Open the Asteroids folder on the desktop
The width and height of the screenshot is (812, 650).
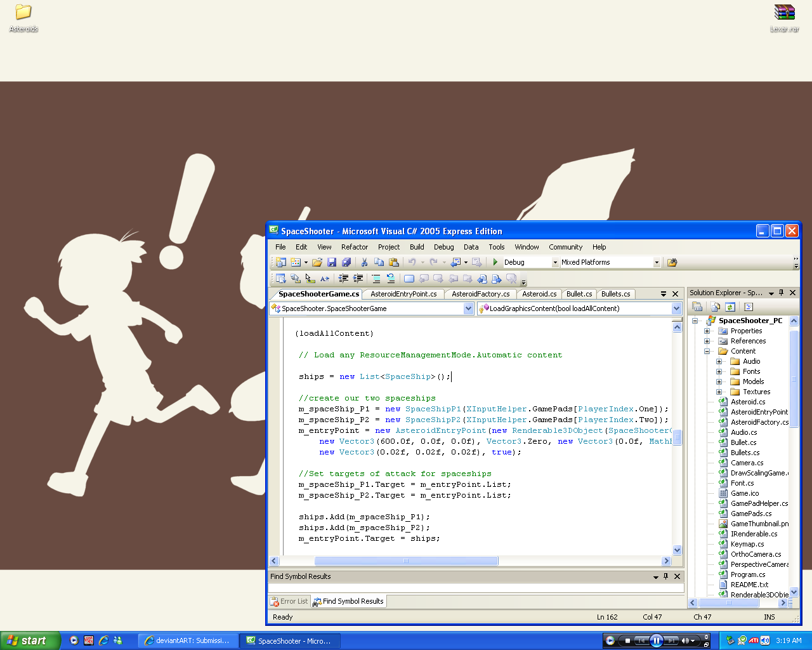[x=23, y=18]
